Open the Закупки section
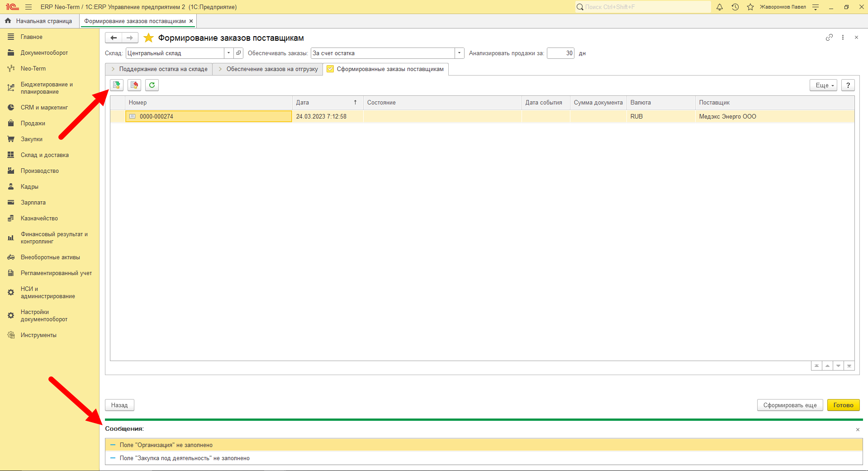This screenshot has width=868, height=471. pyautogui.click(x=32, y=139)
